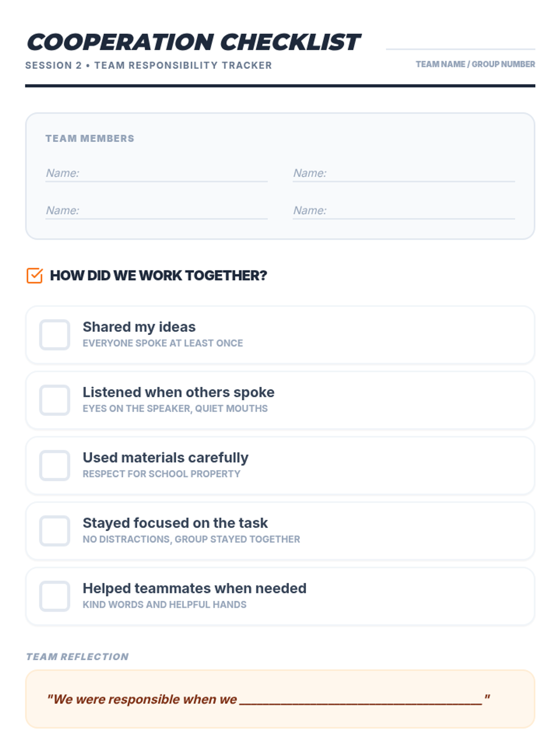
Task: Tick 'Helped teammates when needed' checkbox
Action: pyautogui.click(x=55, y=596)
